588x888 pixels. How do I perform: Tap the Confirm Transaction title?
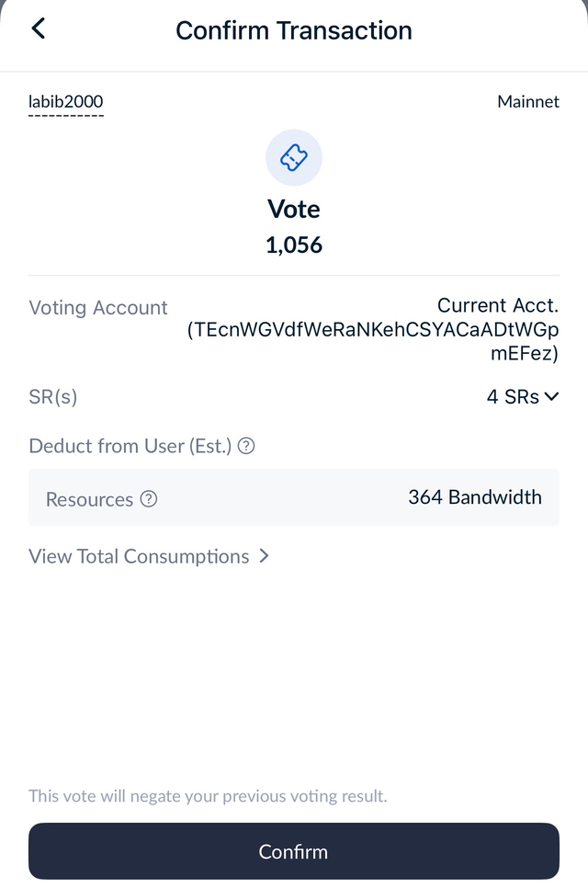click(294, 30)
